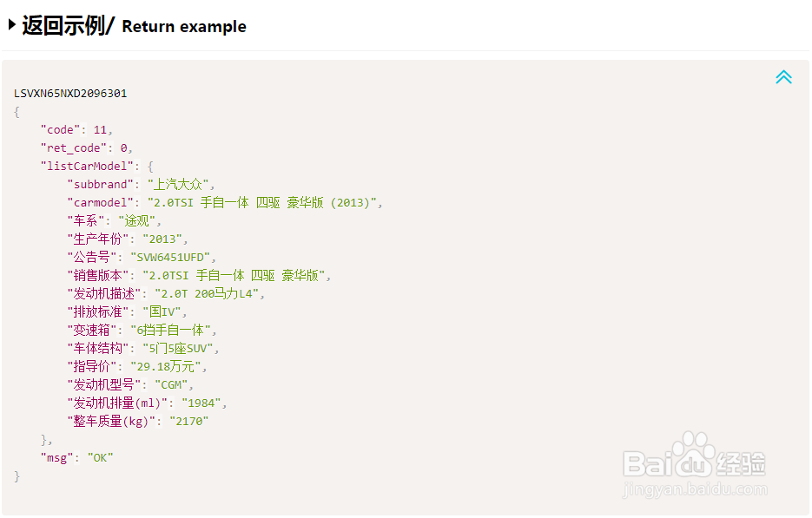
Task: Collapse the code block using the double-chevron icon
Action: pyautogui.click(x=783, y=77)
